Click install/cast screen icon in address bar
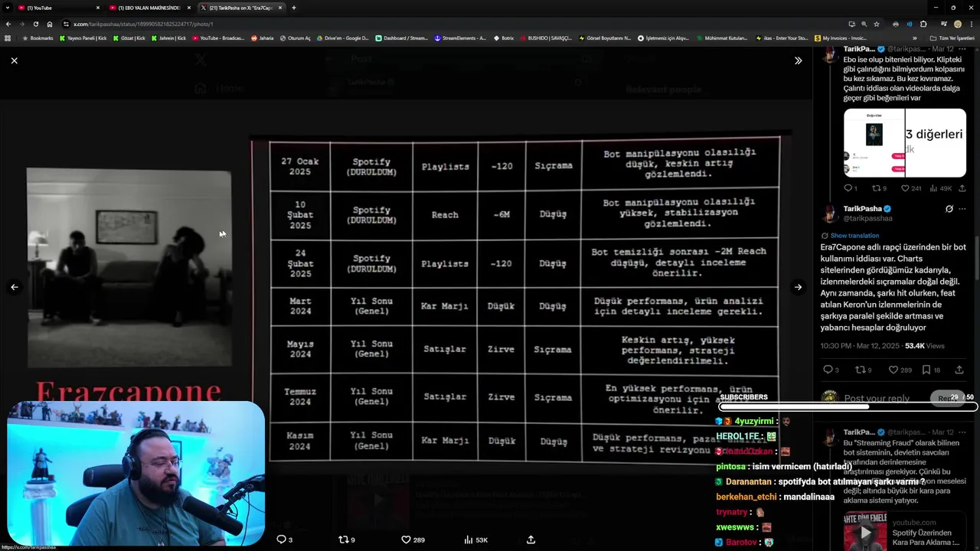The height and width of the screenshot is (551, 980). pos(851,24)
